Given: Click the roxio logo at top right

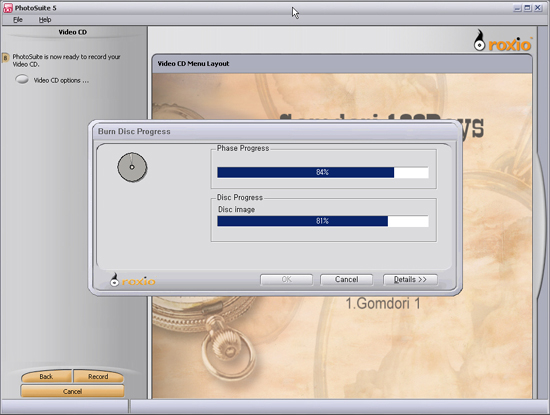Looking at the screenshot, I should 503,41.
